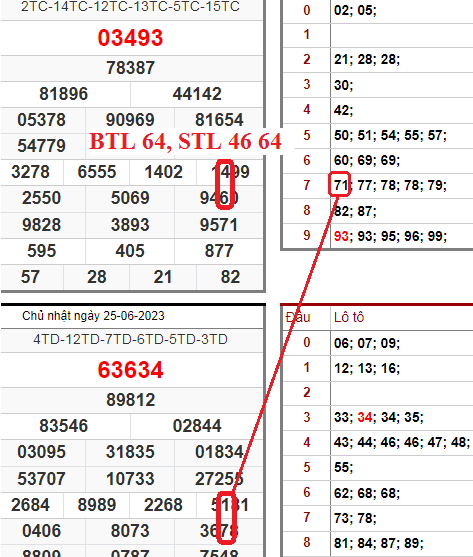Screen dimensions: 473x557
Task: Click the Lô tô column header
Action: pos(349,317)
